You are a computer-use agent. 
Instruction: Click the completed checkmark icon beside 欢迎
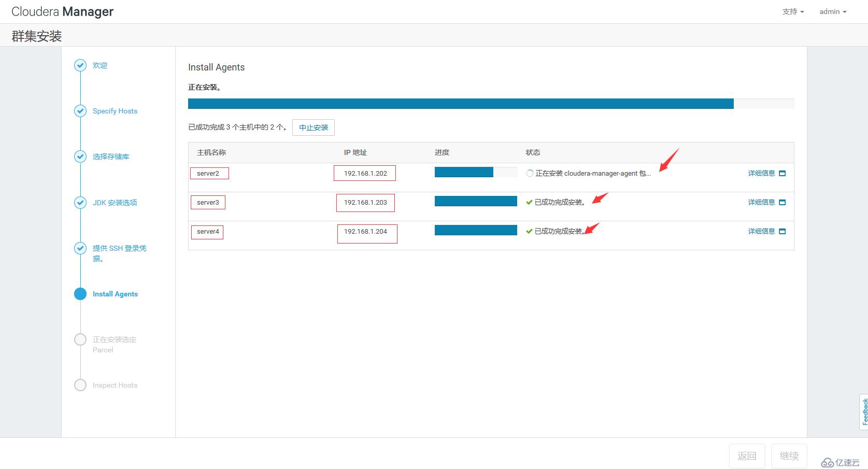[80, 65]
